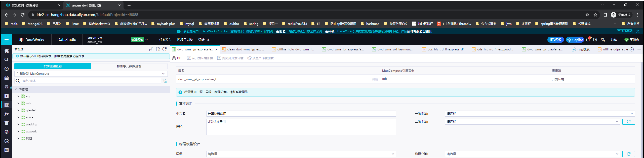The height and width of the screenshot is (158, 644).
Task: Click the DDL button
Action: [178, 58]
